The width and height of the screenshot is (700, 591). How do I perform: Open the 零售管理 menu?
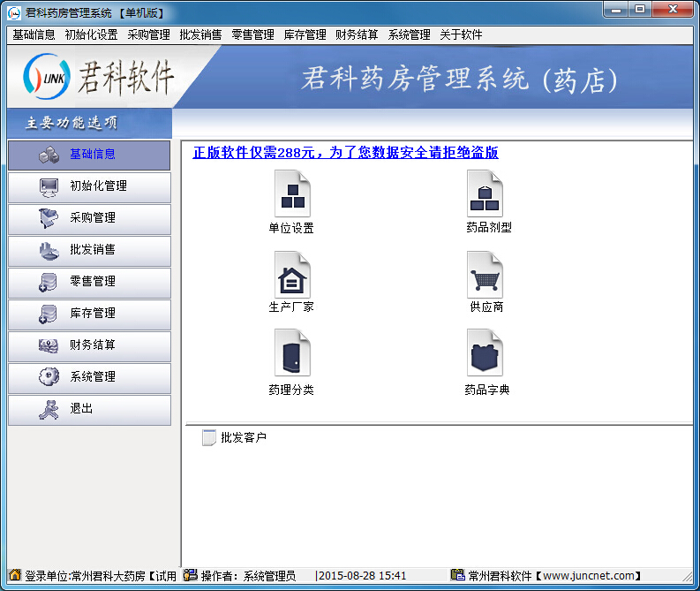tap(252, 34)
